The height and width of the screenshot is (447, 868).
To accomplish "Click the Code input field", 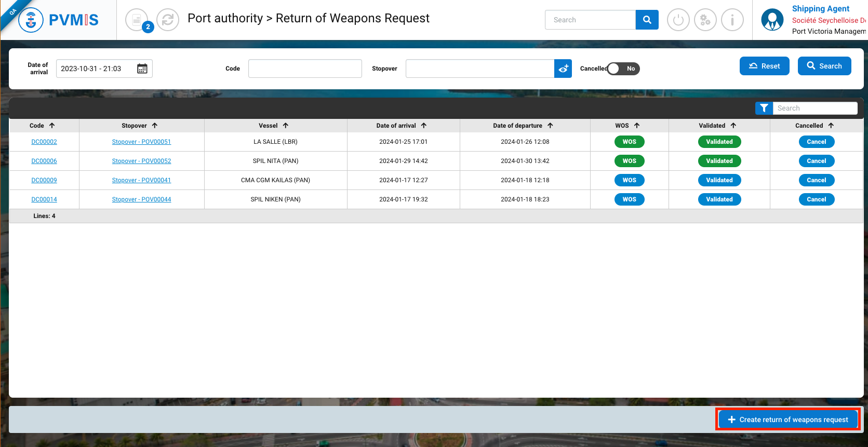I will click(305, 69).
